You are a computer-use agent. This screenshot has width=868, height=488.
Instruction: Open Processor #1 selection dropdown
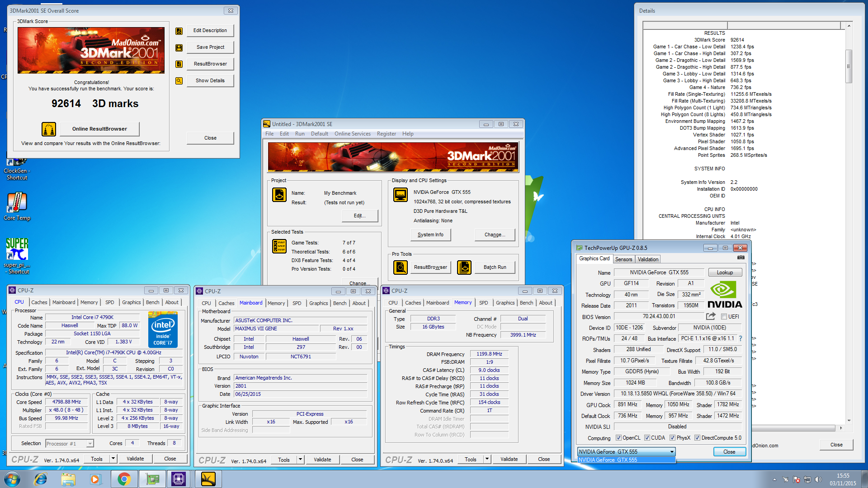click(90, 444)
